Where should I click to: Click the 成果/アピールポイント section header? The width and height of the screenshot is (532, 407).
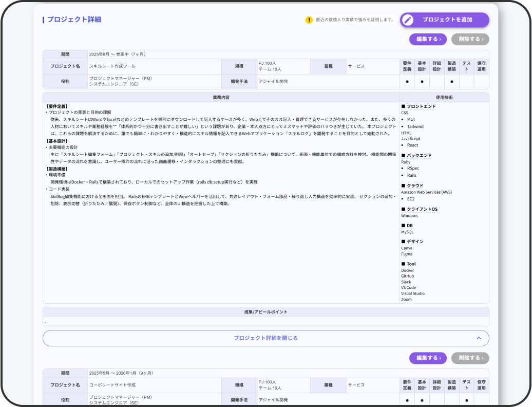pyautogui.click(x=265, y=312)
